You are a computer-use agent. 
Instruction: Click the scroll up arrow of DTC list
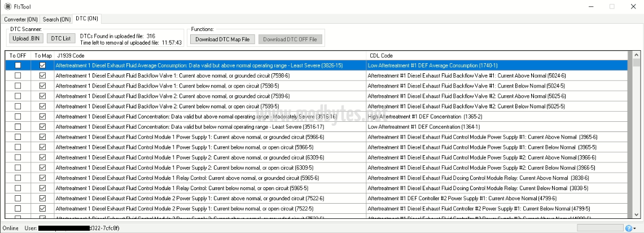coord(636,55)
